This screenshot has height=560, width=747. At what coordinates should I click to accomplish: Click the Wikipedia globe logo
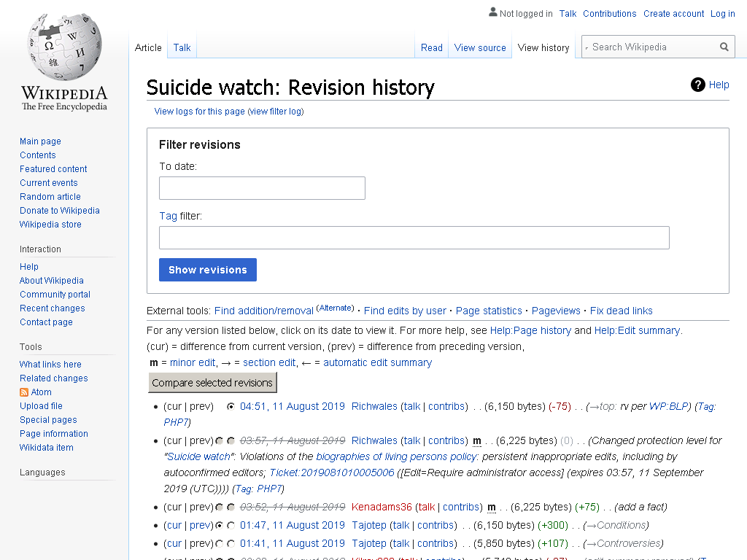tap(64, 47)
